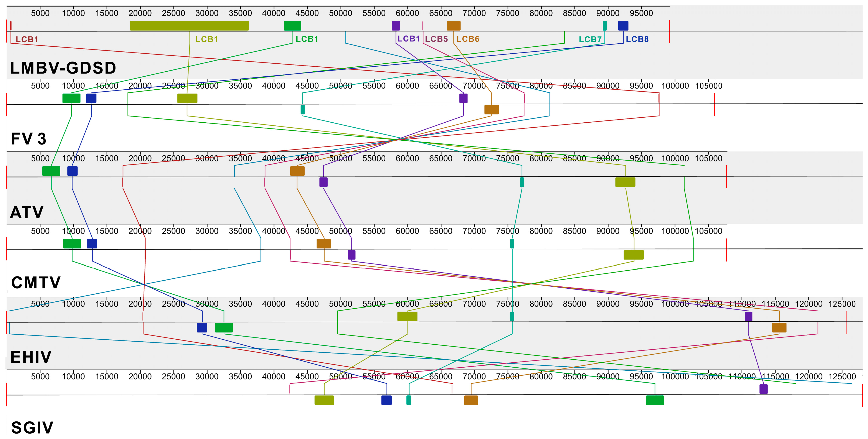Select the CMTV genome label
868x439 pixels.
36,282
